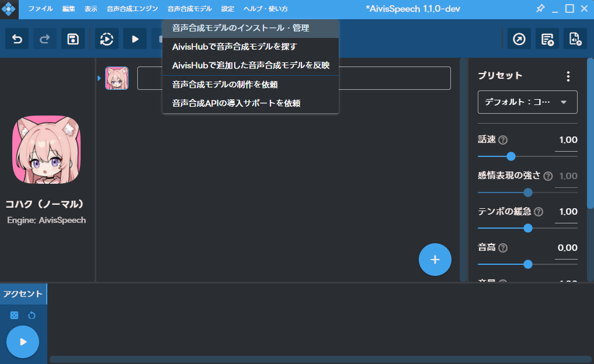
Task: Click the プリセット heading
Action: (500, 76)
